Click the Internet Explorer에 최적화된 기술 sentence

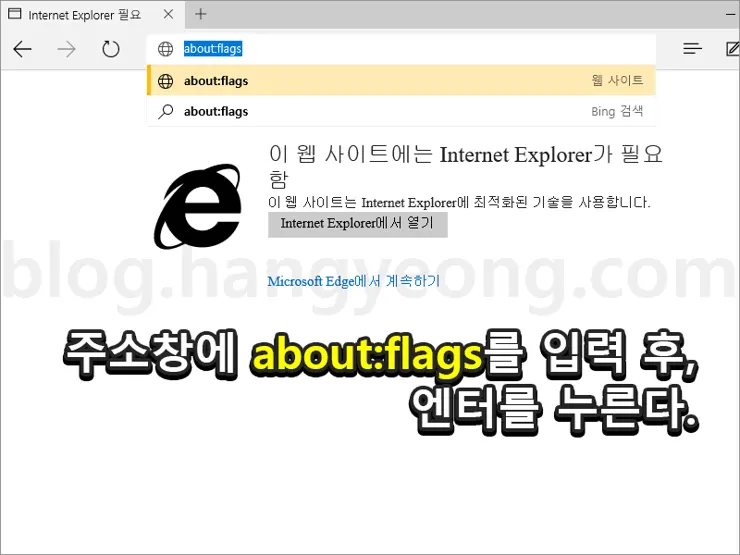coord(459,202)
